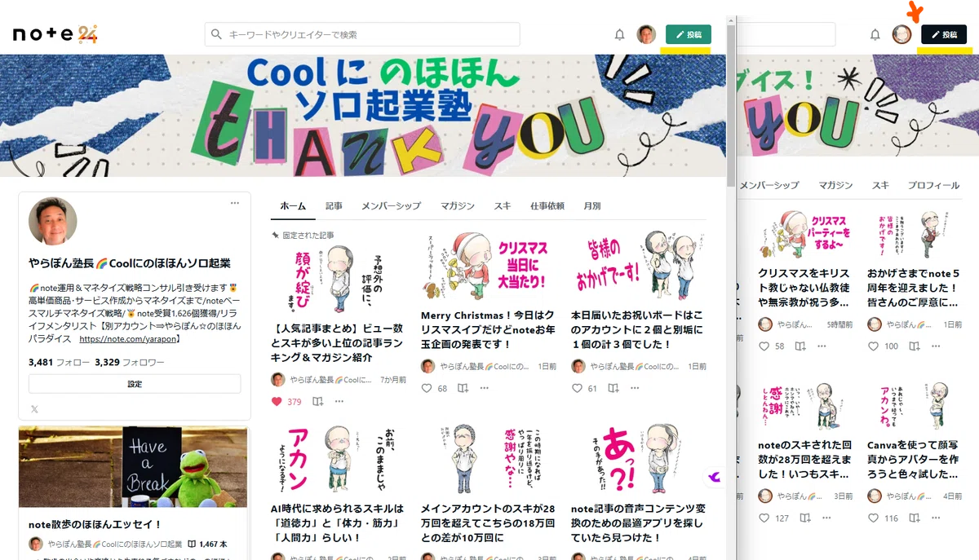
Task: Like the right window article with 58 likes
Action: click(x=764, y=346)
